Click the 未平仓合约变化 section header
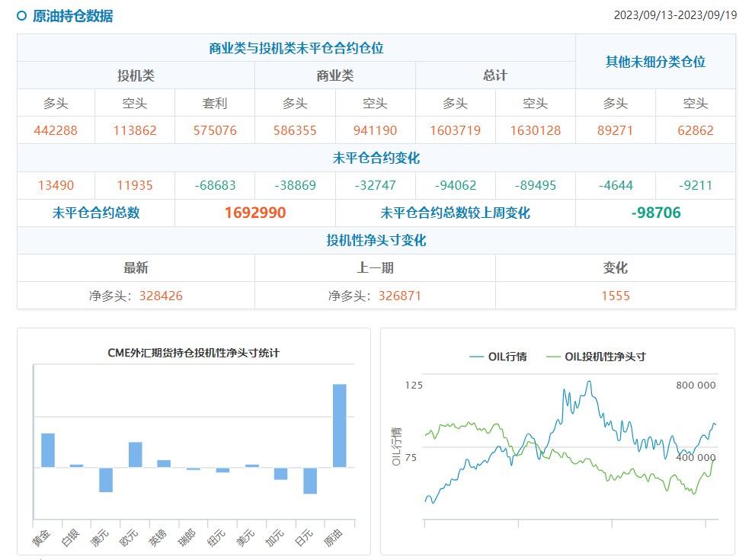The height and width of the screenshot is (560, 752). click(376, 158)
